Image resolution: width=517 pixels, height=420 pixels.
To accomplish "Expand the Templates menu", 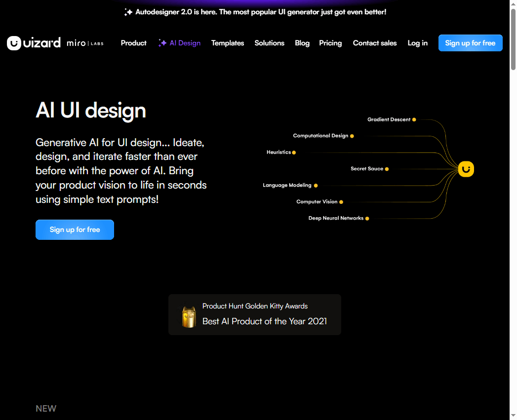I will point(228,43).
